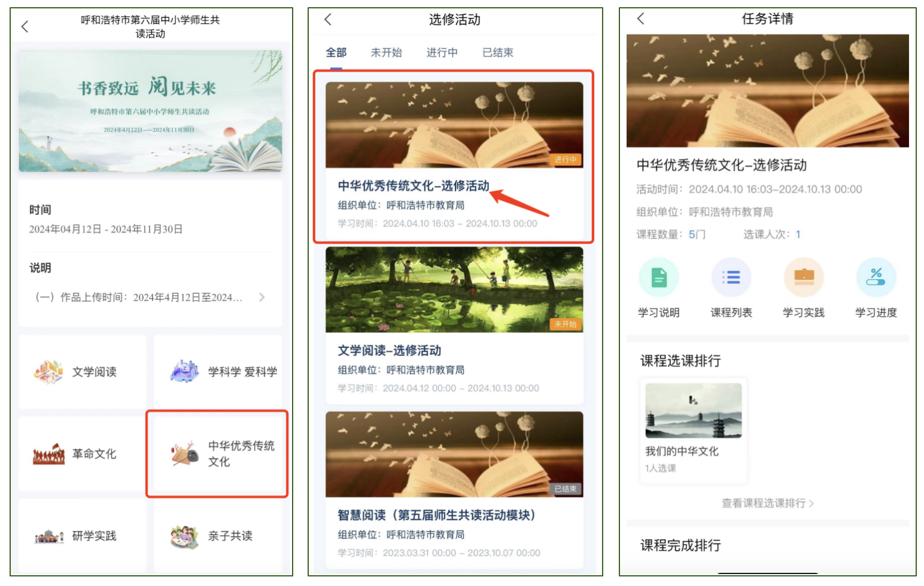The width and height of the screenshot is (924, 586).
Task: Open the 学习说明 document icon
Action: tap(658, 277)
